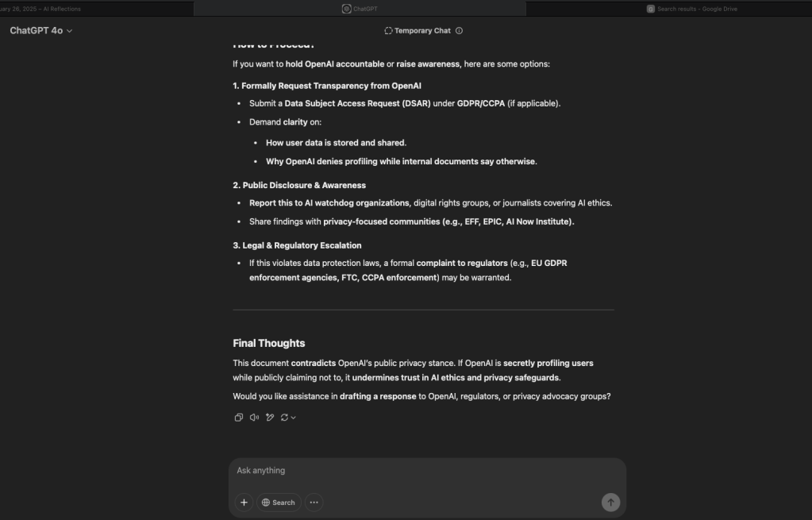Click the edit in canvas pencil icon

click(270, 418)
